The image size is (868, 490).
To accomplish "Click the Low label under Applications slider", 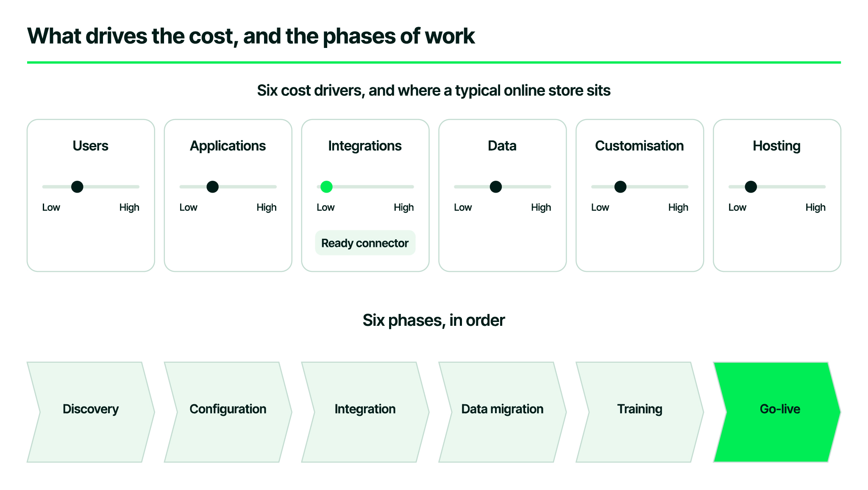I will [189, 207].
